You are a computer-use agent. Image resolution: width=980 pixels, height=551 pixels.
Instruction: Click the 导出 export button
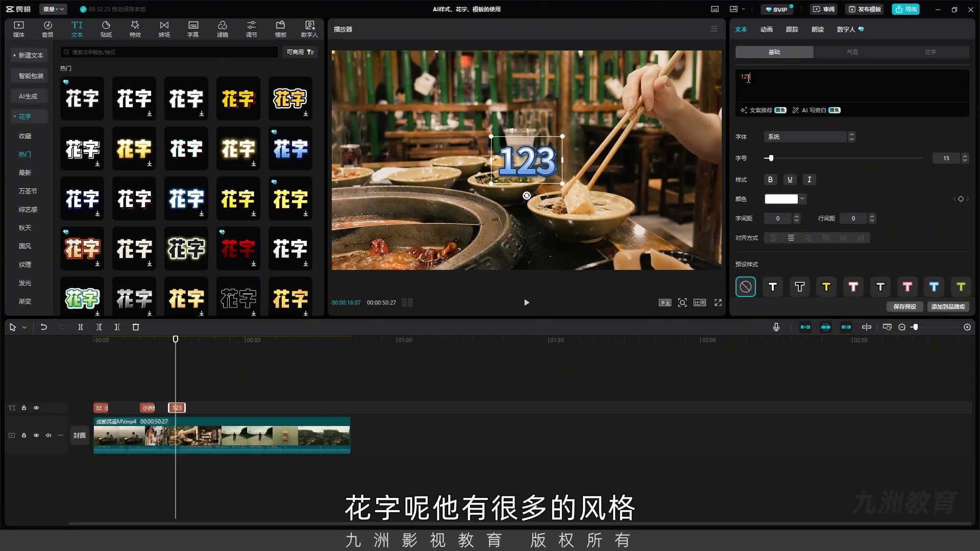pyautogui.click(x=906, y=9)
